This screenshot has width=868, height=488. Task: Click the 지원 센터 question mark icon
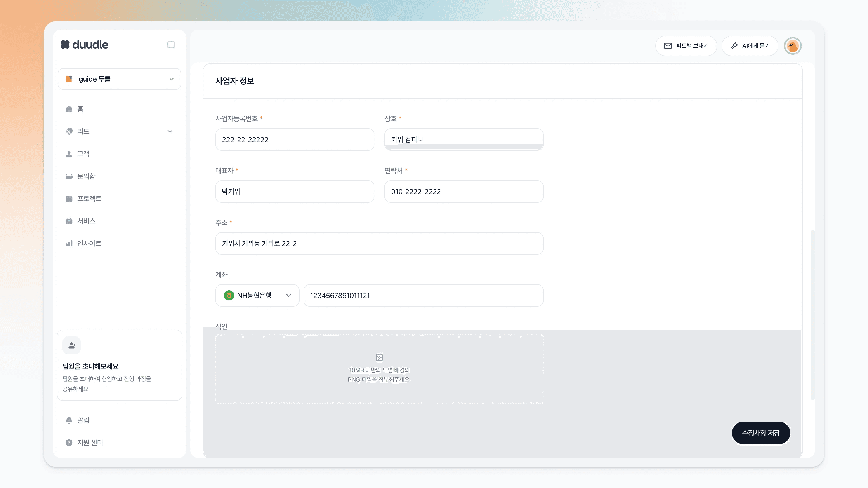69,443
